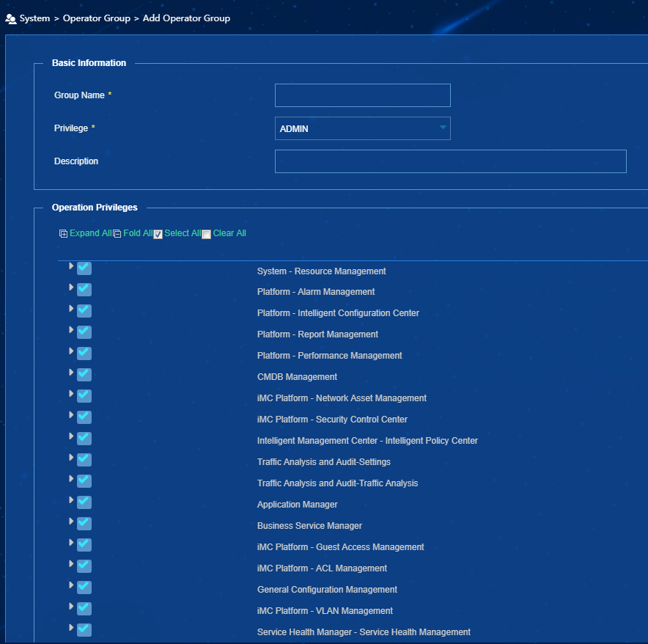
Task: Expand Network Asset Management node arrow
Action: 71,394
